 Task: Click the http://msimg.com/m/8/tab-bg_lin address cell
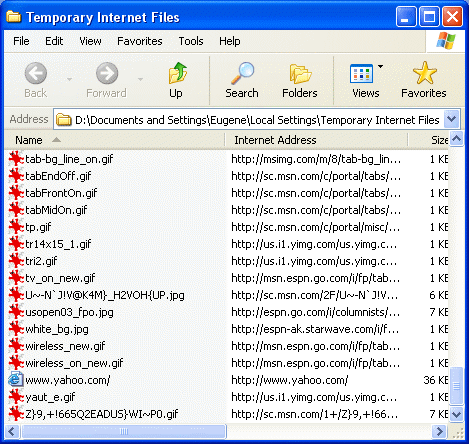(x=316, y=159)
